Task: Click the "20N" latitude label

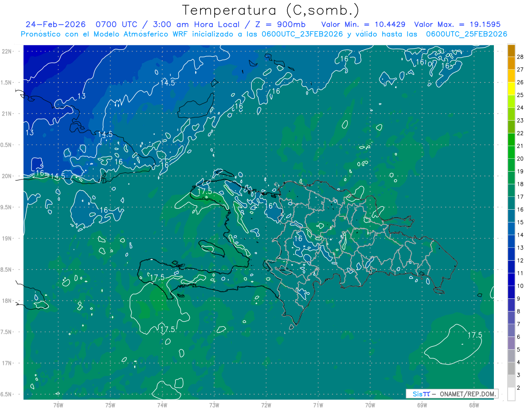Action: click(7, 176)
